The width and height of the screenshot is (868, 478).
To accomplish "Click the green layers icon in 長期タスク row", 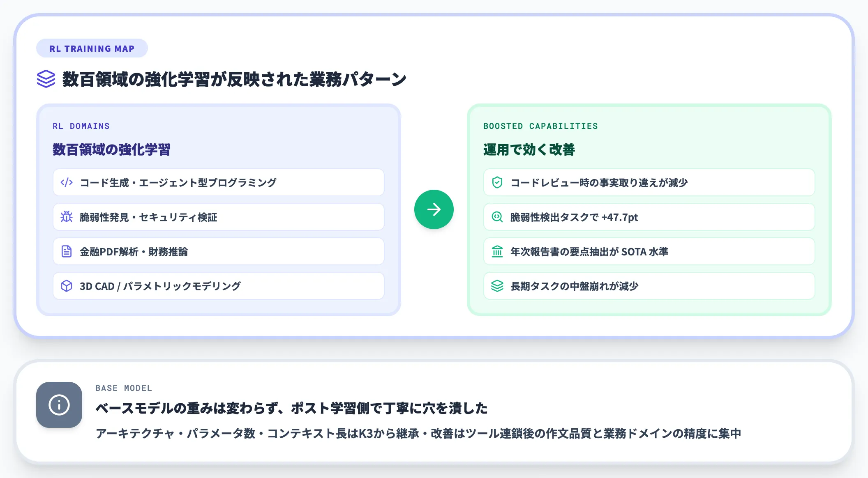I will coord(497,286).
